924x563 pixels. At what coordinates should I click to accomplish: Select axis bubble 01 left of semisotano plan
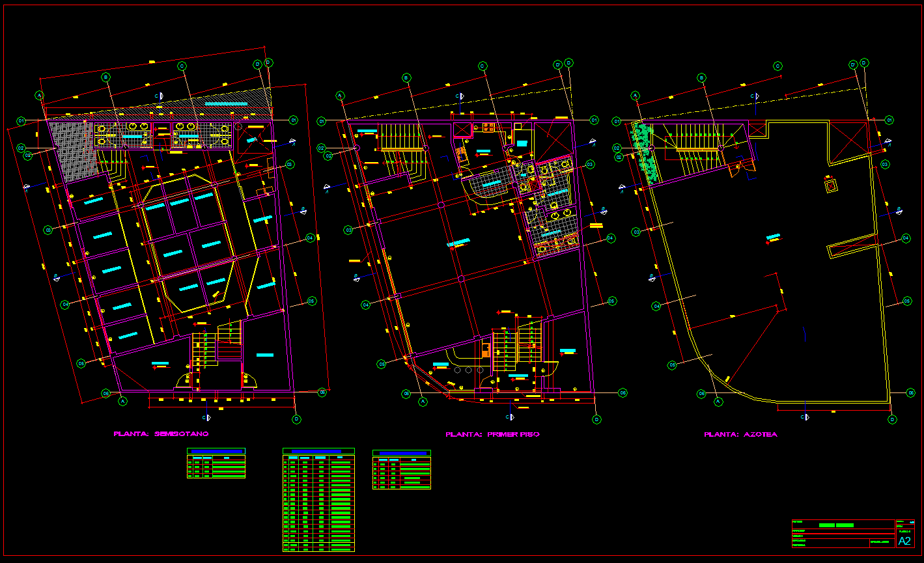(20, 120)
